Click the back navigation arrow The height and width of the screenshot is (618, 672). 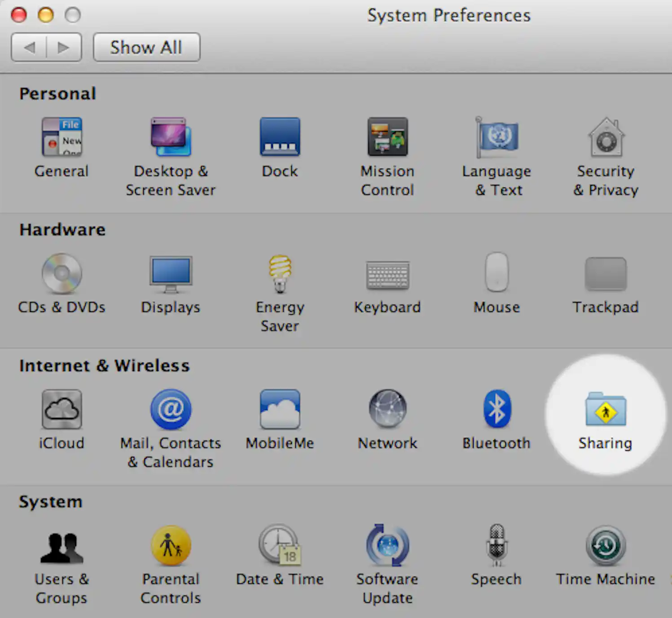coord(30,47)
